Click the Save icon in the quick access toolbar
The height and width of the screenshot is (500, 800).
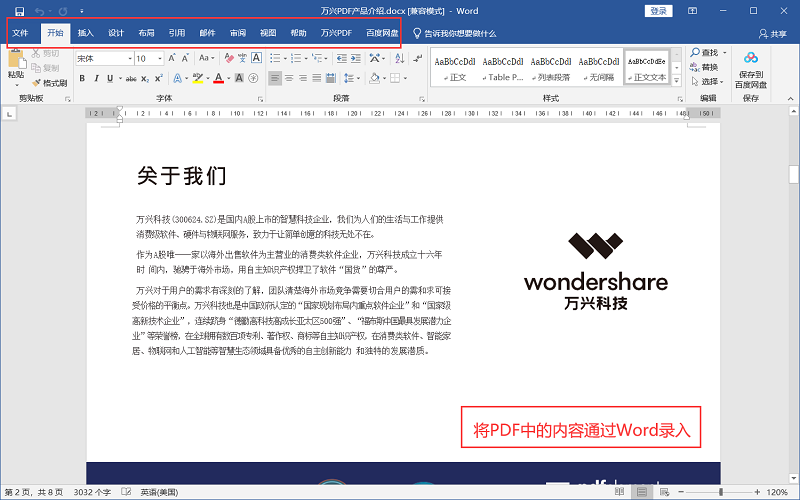(19, 11)
